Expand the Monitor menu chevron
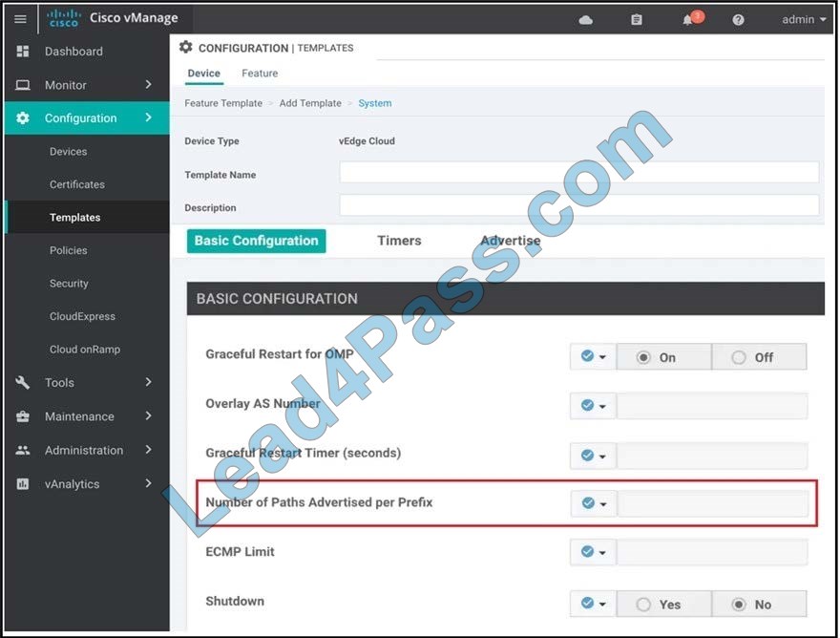Viewport: 840px width, 638px height. tap(148, 84)
